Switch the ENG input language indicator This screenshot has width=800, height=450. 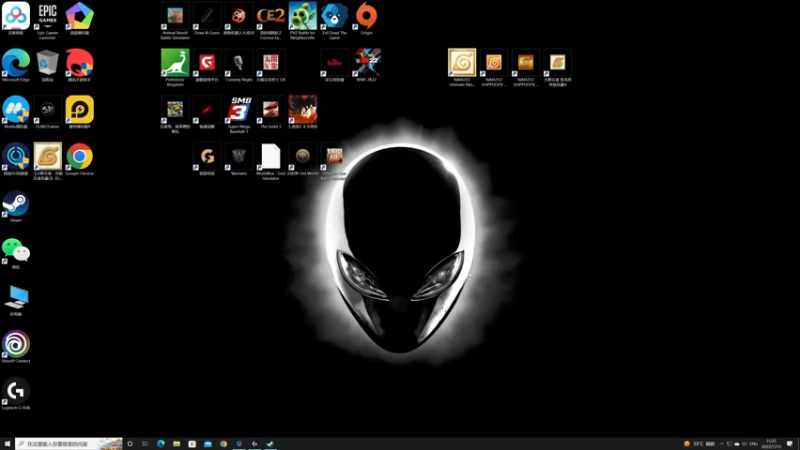coord(754,444)
